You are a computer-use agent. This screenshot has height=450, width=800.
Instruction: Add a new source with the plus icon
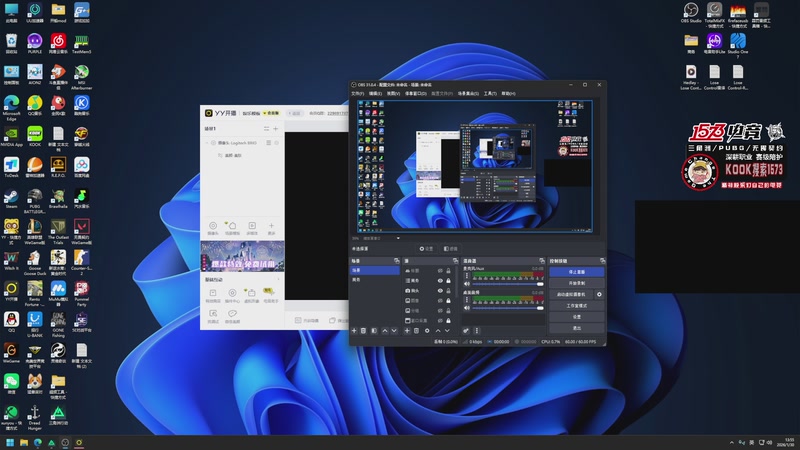(x=407, y=331)
